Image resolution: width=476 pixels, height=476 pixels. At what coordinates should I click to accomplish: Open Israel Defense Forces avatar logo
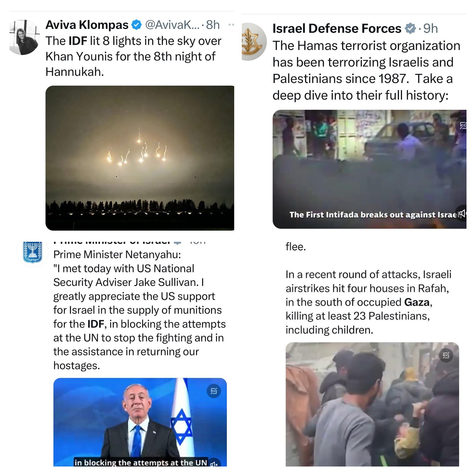[x=254, y=41]
